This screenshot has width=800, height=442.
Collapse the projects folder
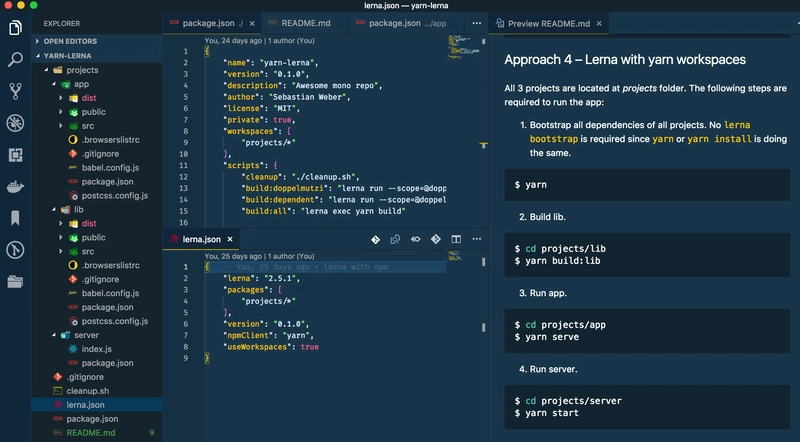click(x=82, y=71)
